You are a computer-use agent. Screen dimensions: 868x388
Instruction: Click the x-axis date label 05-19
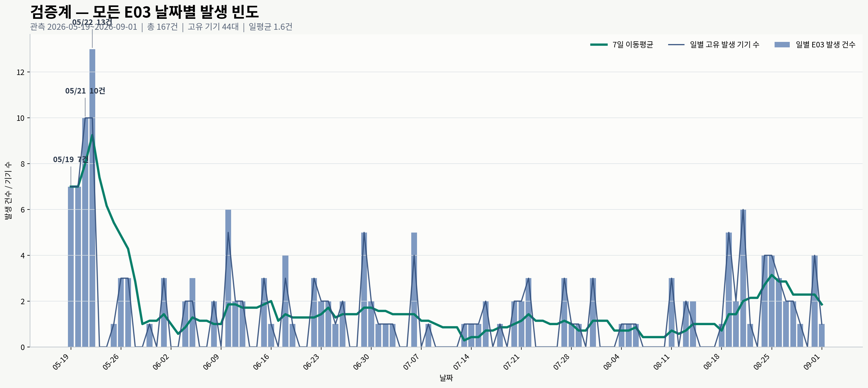pyautogui.click(x=61, y=362)
